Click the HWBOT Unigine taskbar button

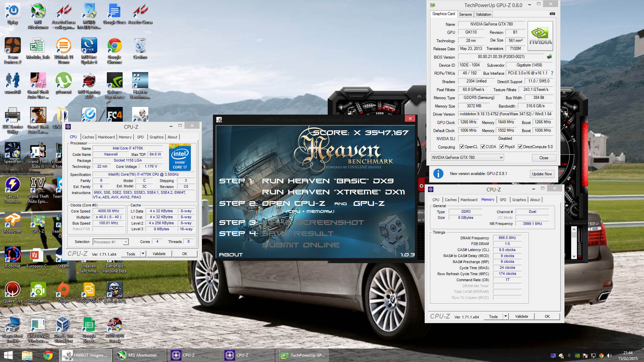[85, 355]
